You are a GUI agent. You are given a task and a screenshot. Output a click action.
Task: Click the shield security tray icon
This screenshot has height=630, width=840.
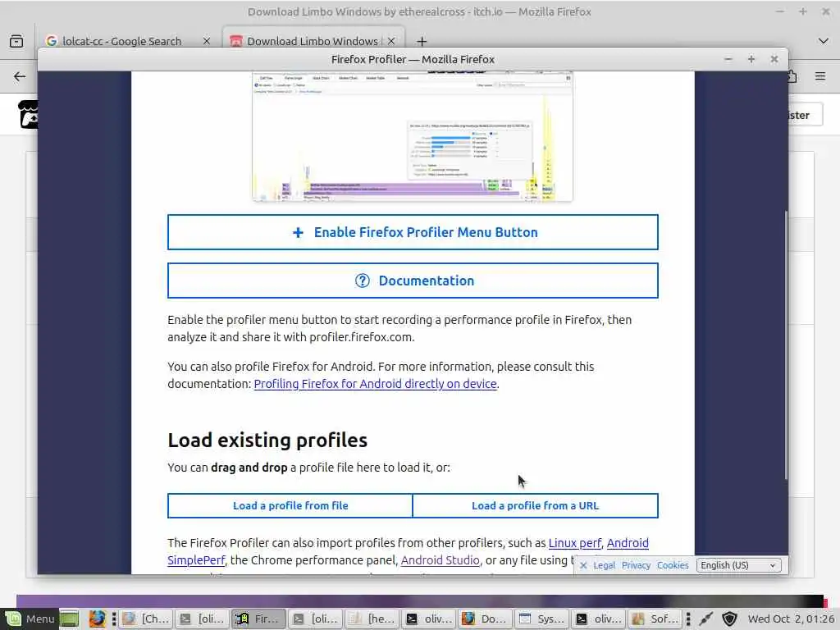tap(729, 619)
